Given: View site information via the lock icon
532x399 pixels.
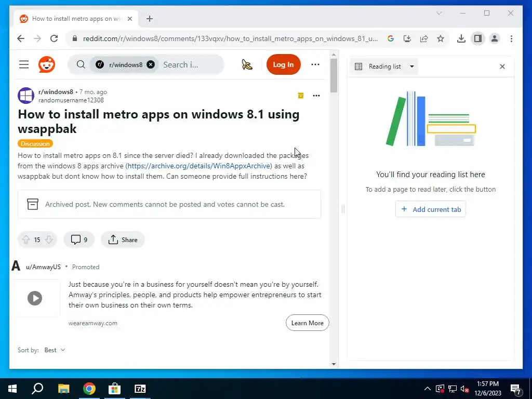Looking at the screenshot, I should click(75, 38).
